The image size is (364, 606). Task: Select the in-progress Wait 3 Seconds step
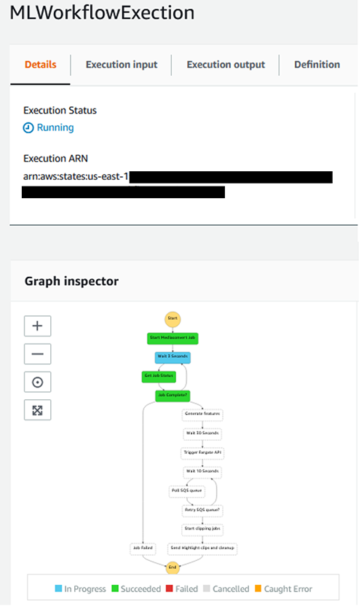pos(173,357)
